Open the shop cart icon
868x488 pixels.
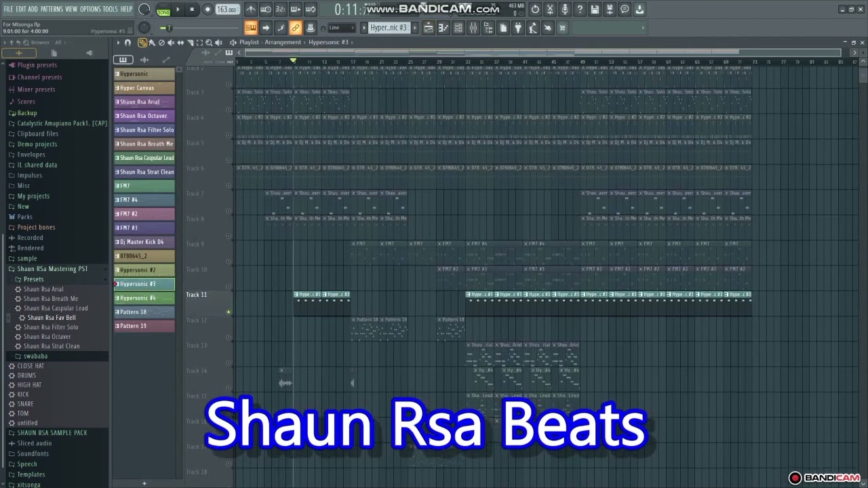pyautogui.click(x=563, y=28)
